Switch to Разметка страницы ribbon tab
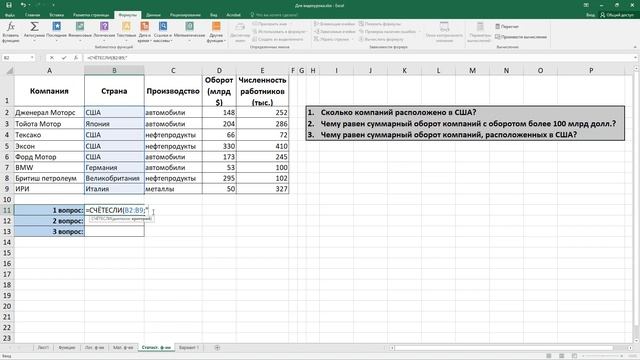 point(91,15)
